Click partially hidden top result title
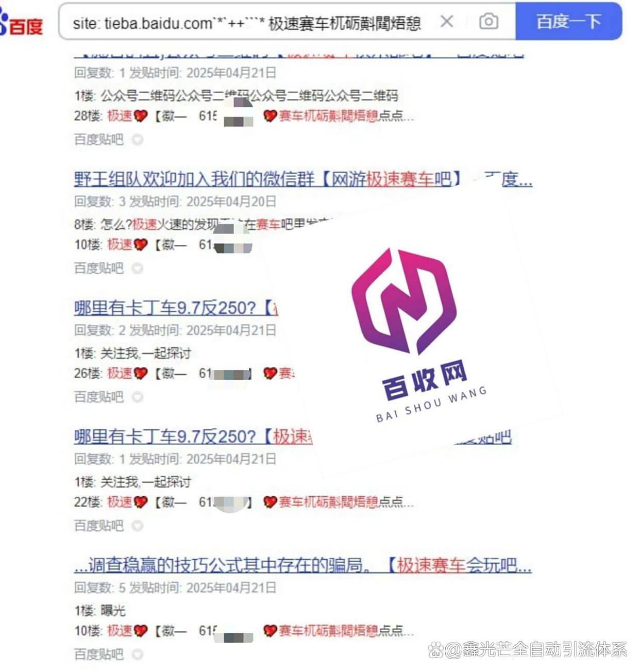The width and height of the screenshot is (640, 672). pos(299,54)
